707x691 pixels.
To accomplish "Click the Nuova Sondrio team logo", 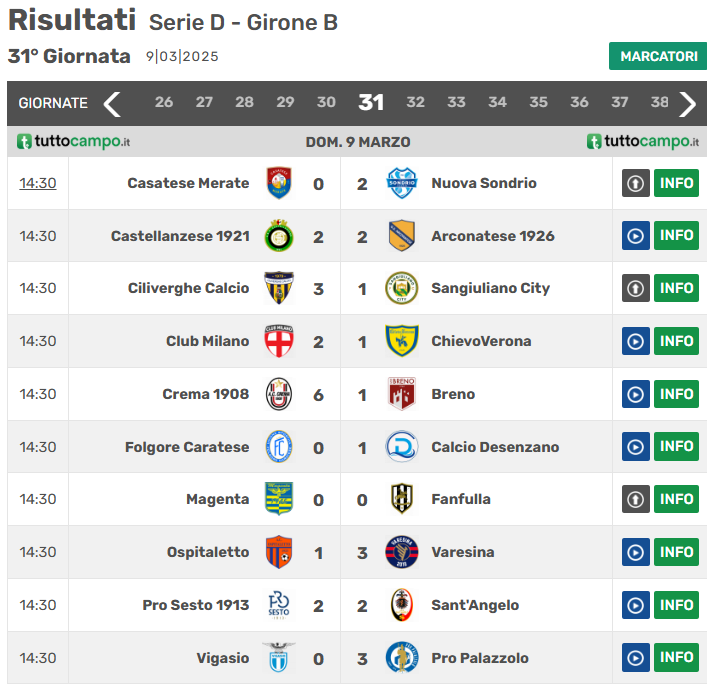I will 401,183.
